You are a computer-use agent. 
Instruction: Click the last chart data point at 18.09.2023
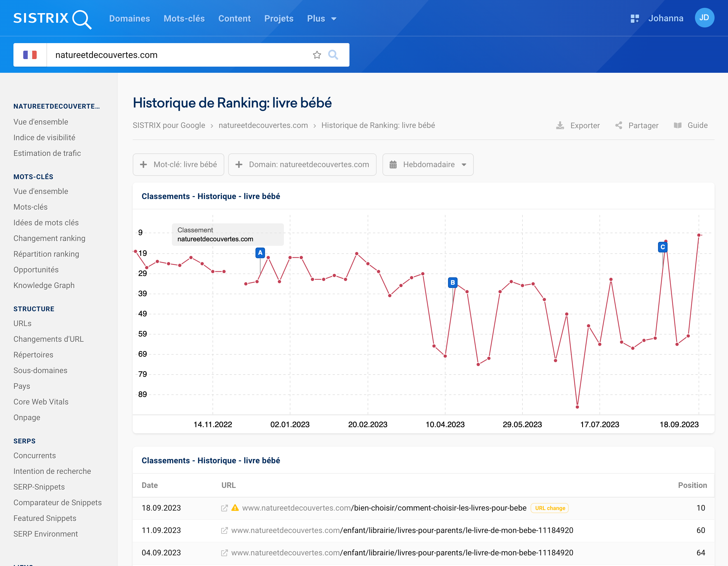[699, 235]
